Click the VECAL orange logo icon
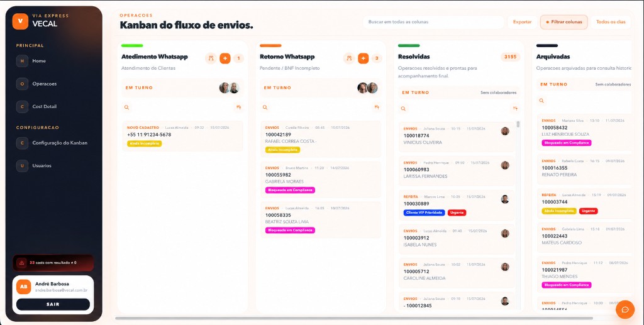Screen dimensions: 644x325 pyautogui.click(x=20, y=21)
